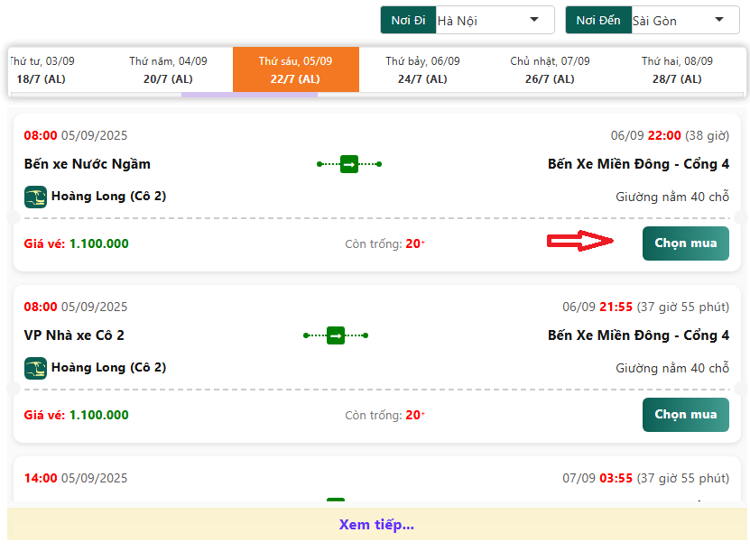The height and width of the screenshot is (560, 750).
Task: Switch to the Thứ năm 04/09 date tab
Action: coord(168,70)
